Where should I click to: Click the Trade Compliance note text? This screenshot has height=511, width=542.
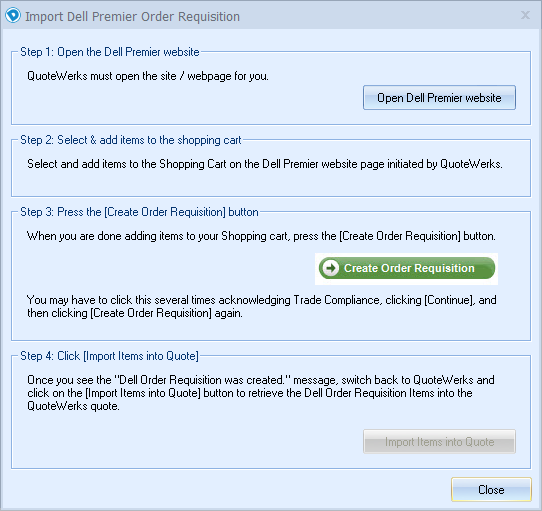click(262, 306)
